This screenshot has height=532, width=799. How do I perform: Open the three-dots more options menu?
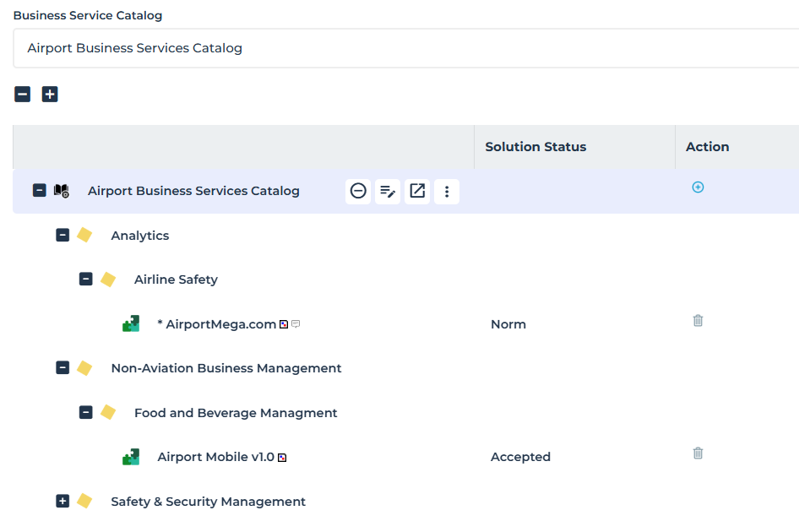pyautogui.click(x=447, y=192)
